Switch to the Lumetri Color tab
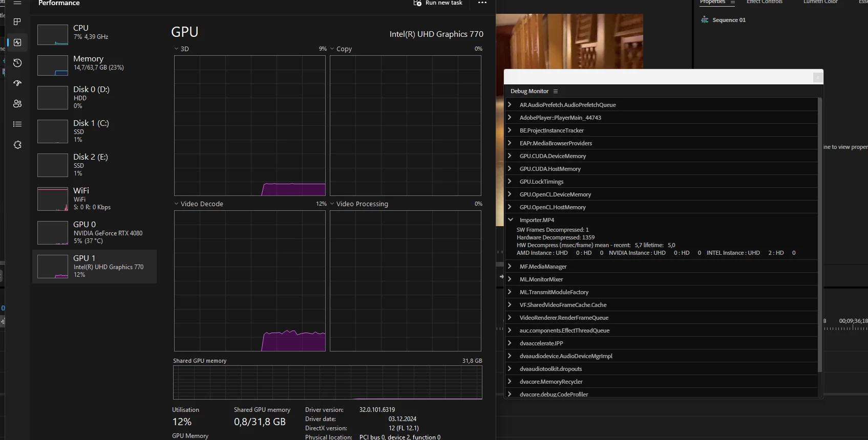 point(820,2)
